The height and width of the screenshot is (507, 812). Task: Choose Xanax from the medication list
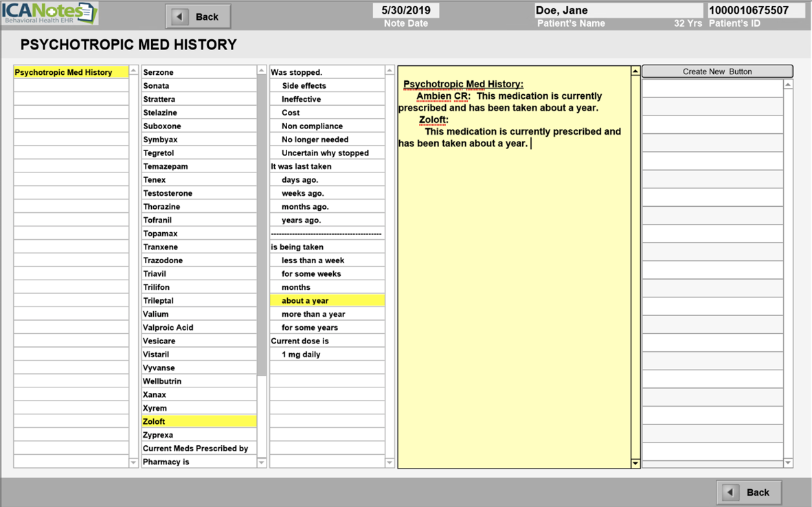click(x=199, y=395)
